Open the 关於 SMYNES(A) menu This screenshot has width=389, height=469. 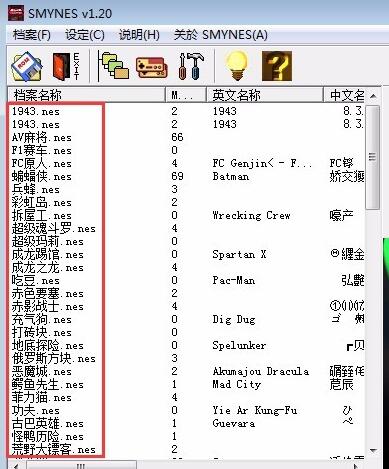(x=220, y=35)
